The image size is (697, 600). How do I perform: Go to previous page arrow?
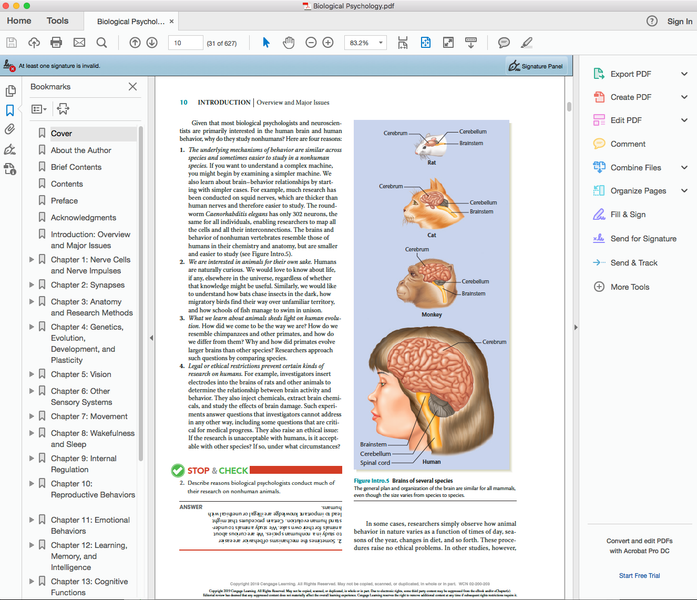pos(135,43)
